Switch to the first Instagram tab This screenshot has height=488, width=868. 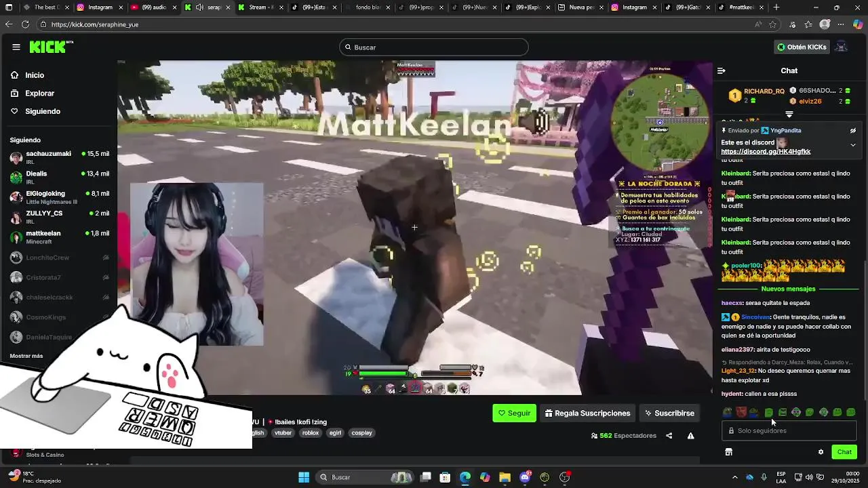point(100,7)
